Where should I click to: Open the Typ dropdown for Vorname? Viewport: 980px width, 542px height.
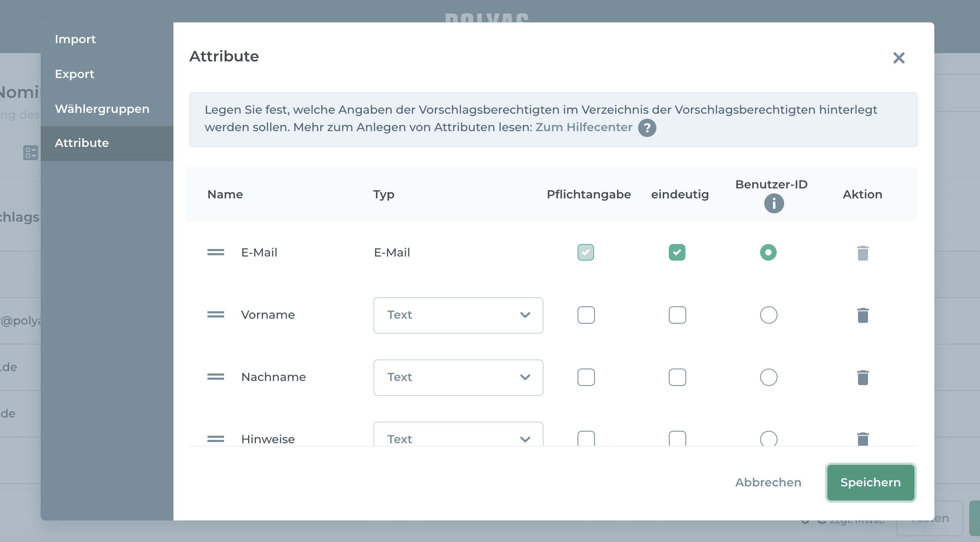[458, 315]
